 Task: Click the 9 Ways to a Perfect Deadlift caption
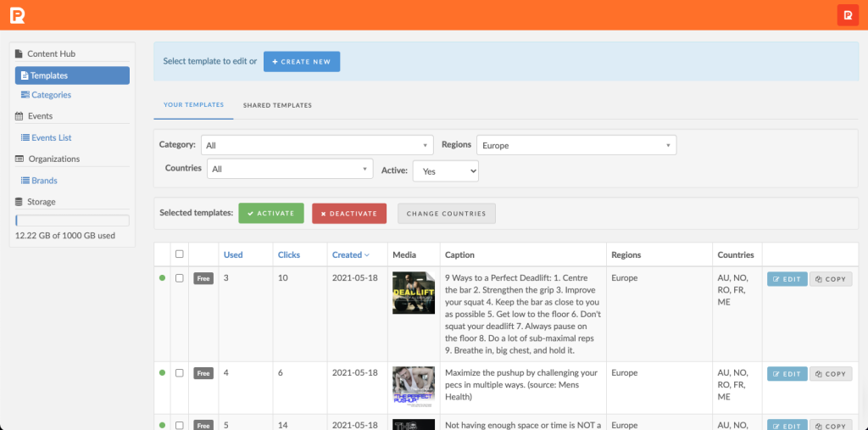522,314
